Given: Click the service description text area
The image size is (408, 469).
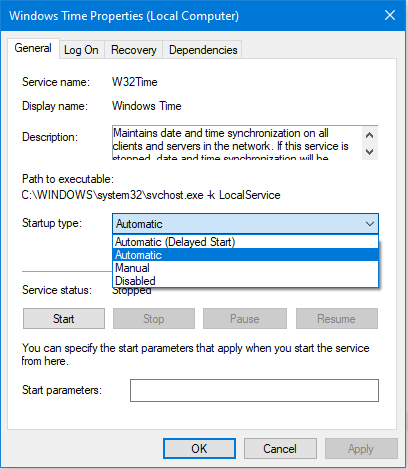Looking at the screenshot, I should (237, 143).
